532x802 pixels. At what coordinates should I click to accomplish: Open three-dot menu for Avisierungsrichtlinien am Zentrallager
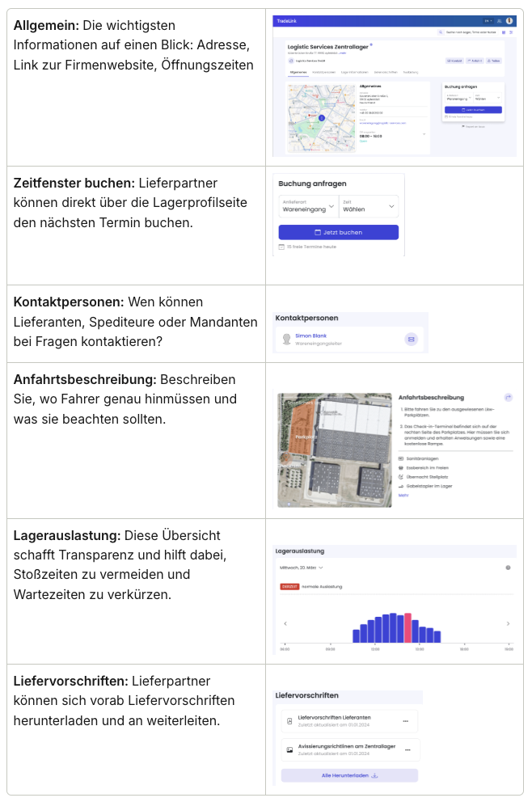406,749
